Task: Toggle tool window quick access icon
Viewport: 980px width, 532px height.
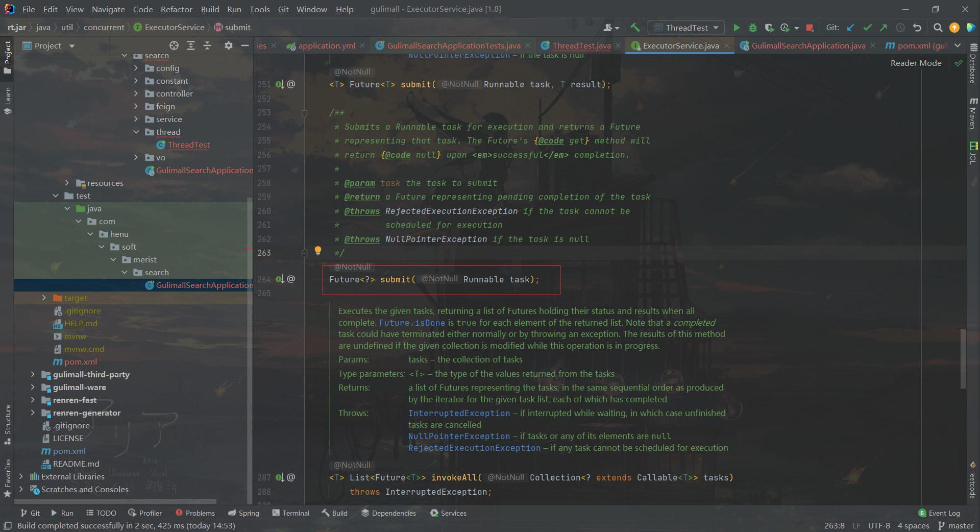Action: [8, 526]
